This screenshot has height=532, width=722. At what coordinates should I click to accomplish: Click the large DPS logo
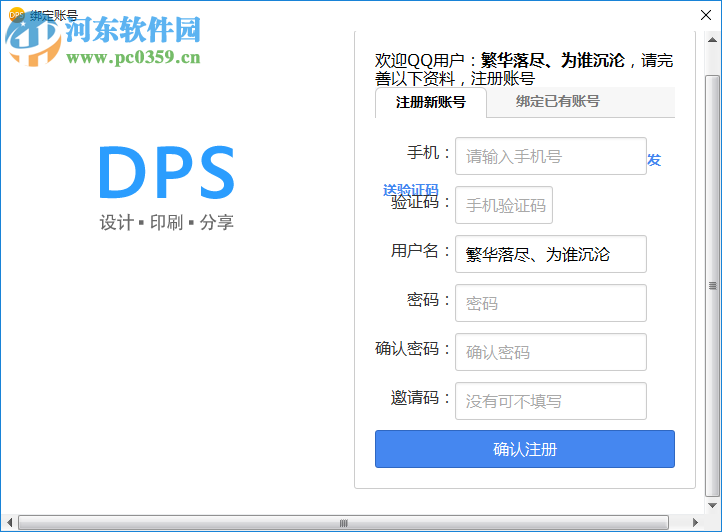pyautogui.click(x=167, y=172)
